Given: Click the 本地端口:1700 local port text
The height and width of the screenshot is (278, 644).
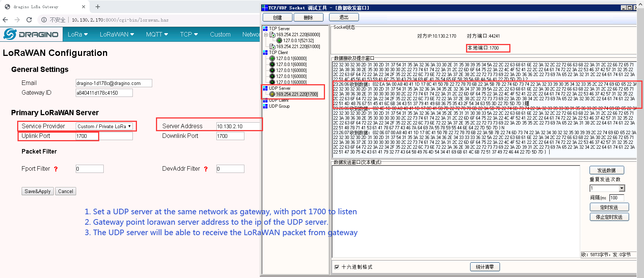Looking at the screenshot, I should 483,48.
